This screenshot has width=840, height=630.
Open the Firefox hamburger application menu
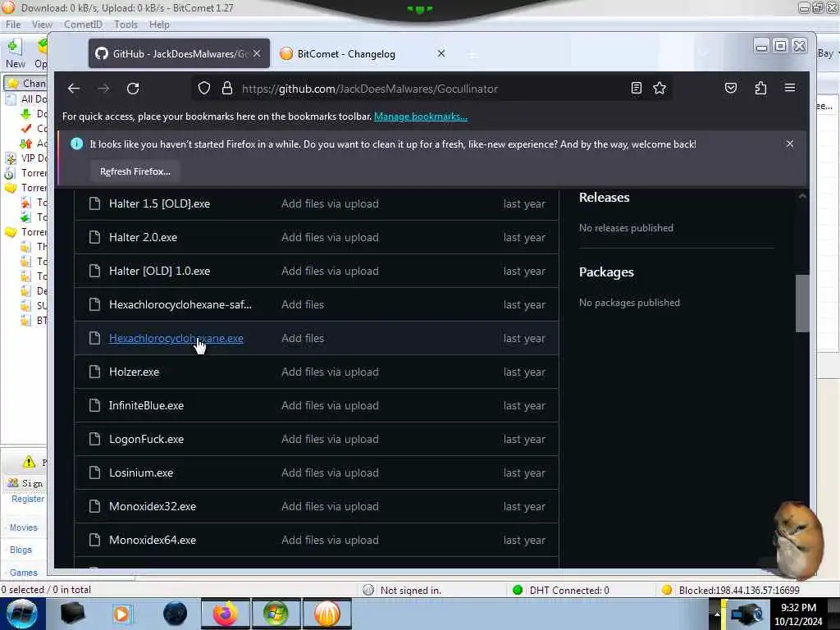790,88
